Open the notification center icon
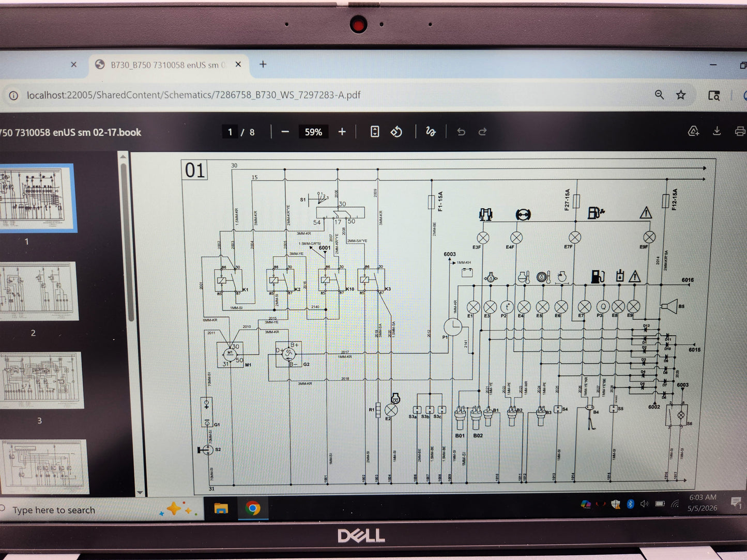Image resolution: width=747 pixels, height=560 pixels. 736,503
